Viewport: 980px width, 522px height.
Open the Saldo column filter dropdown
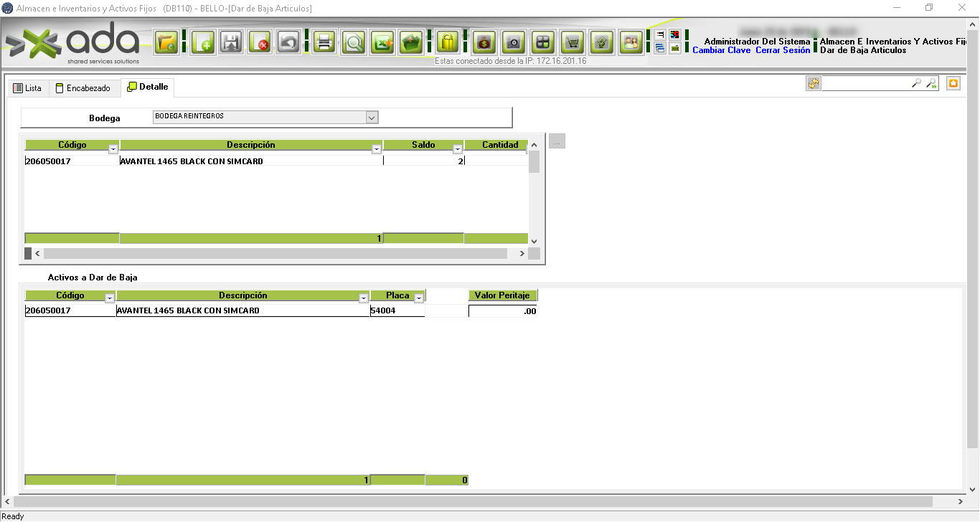coord(458,149)
